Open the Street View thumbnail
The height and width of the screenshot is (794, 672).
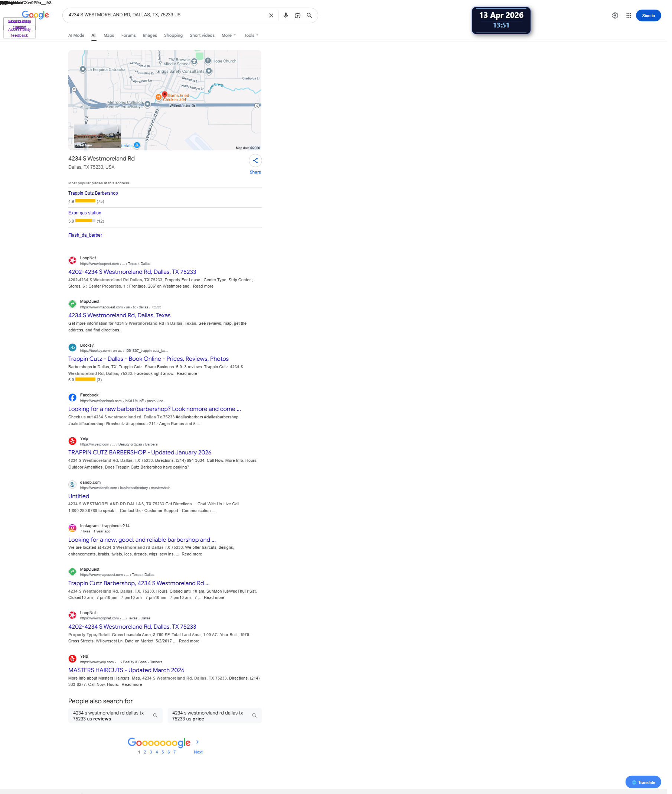click(x=98, y=137)
